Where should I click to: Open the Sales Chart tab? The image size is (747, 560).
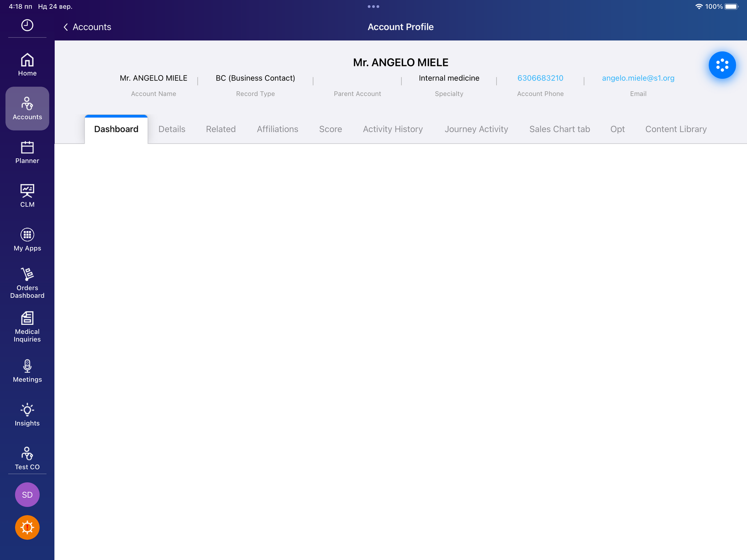pyautogui.click(x=560, y=129)
